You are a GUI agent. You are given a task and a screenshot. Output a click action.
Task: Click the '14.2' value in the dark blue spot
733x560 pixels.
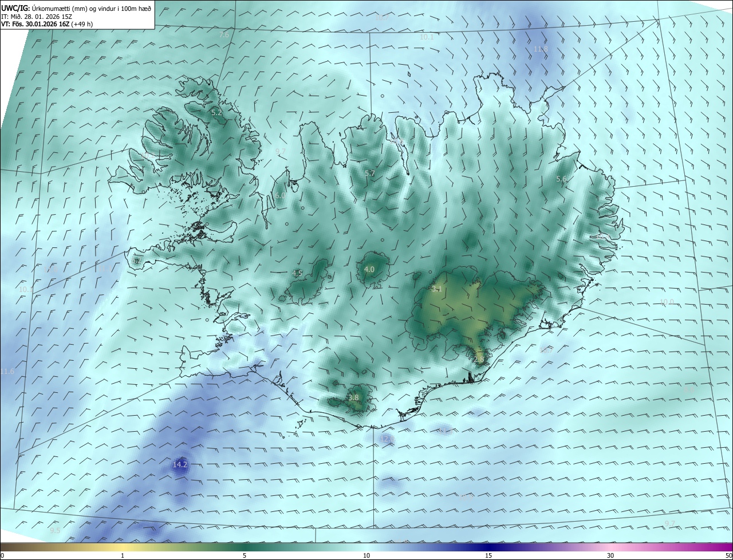pos(180,465)
